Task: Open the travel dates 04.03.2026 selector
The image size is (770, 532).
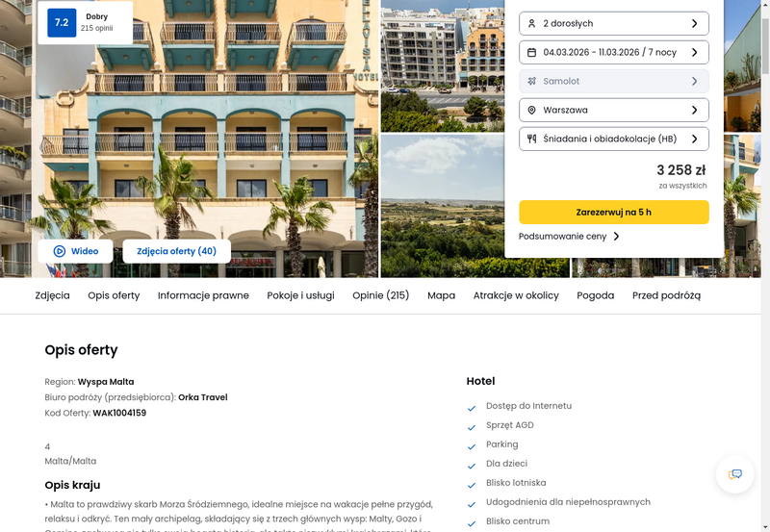Action: point(614,53)
